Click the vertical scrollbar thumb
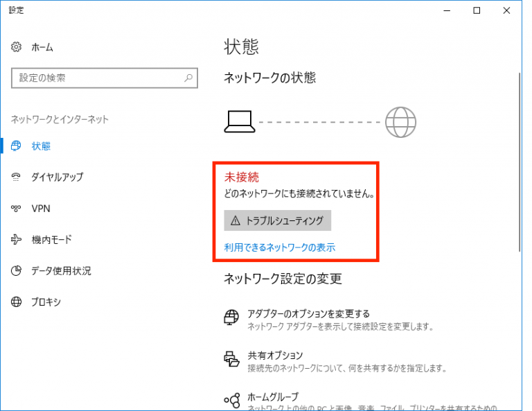The width and height of the screenshot is (532, 411). (x=520, y=162)
